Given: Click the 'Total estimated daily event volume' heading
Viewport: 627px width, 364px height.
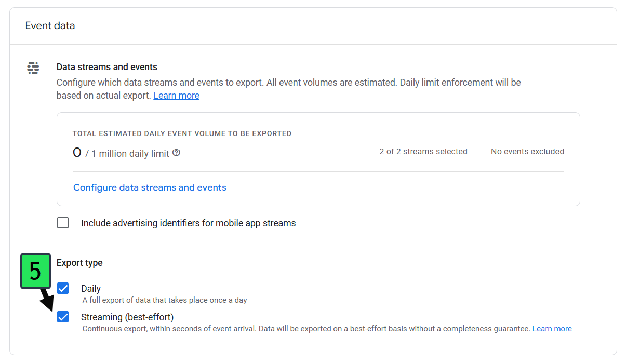Looking at the screenshot, I should point(182,133).
